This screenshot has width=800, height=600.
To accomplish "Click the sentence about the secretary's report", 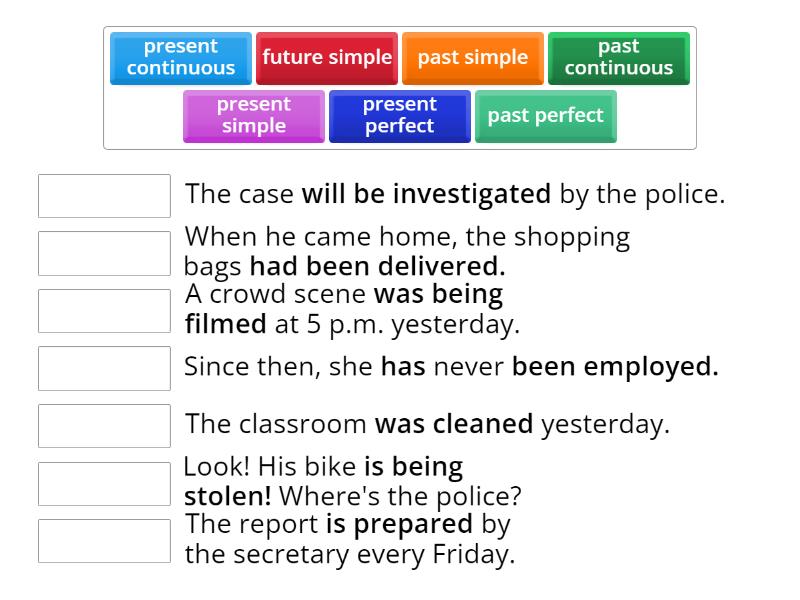I will pyautogui.click(x=349, y=539).
